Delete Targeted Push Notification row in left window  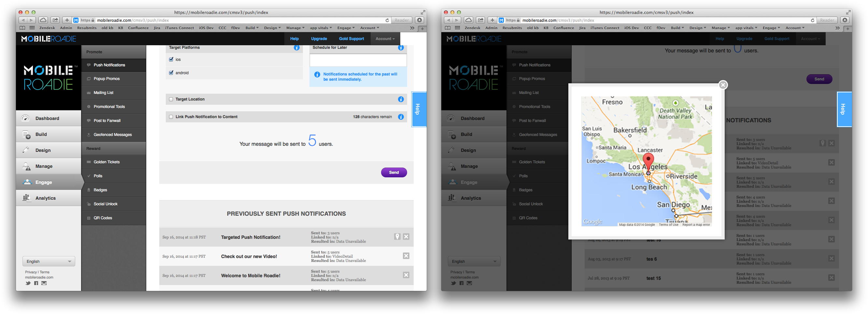point(406,237)
